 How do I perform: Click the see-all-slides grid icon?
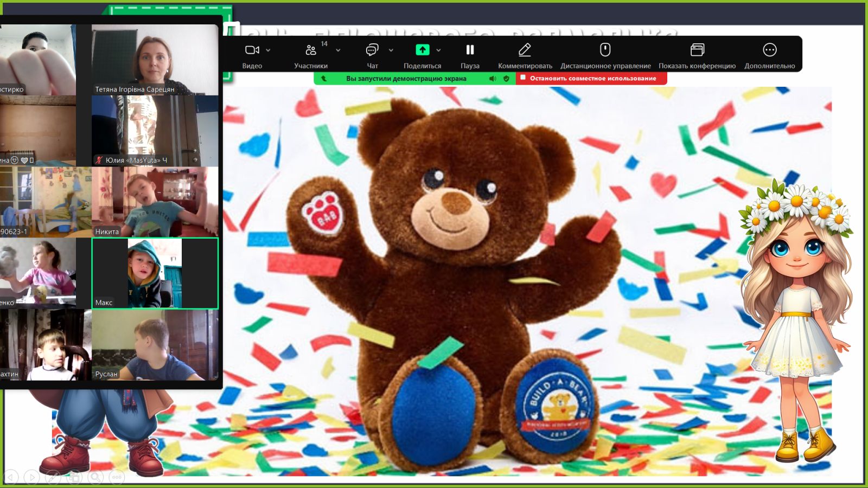74,477
